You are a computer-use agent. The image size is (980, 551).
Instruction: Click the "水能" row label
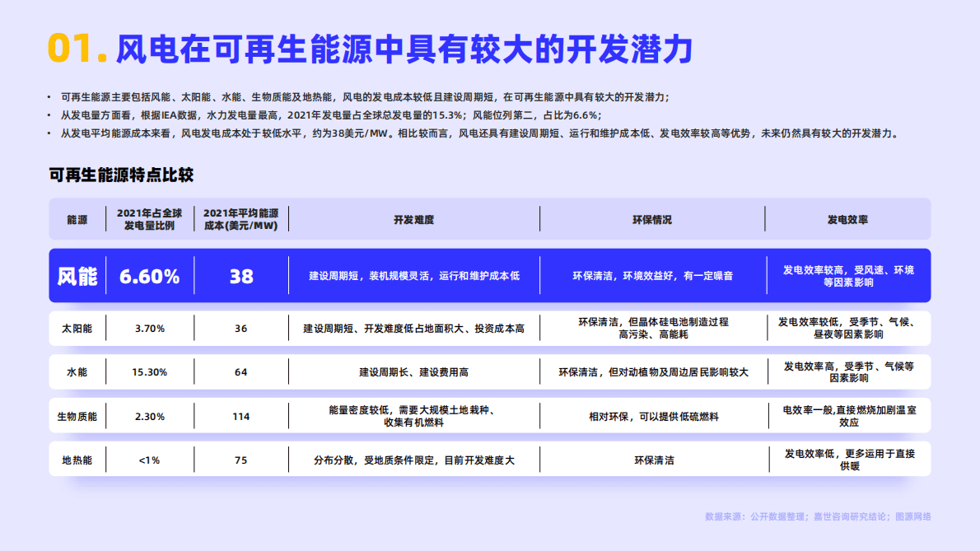(78, 371)
